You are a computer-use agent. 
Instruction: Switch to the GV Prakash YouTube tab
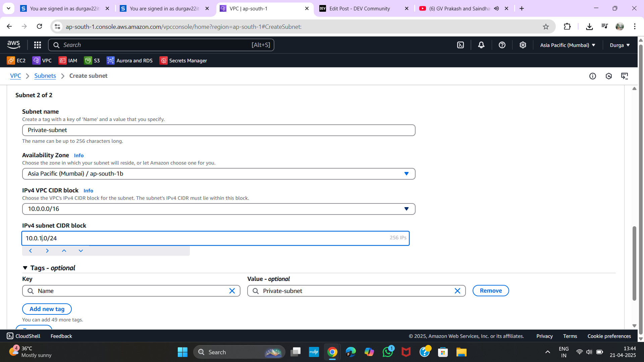pyautogui.click(x=454, y=9)
